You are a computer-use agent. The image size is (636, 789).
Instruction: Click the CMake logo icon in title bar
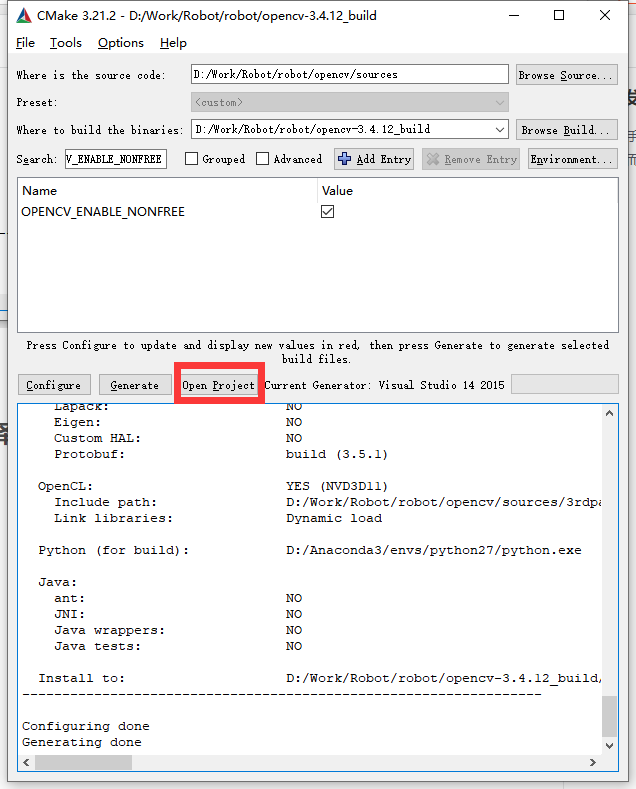coord(24,16)
